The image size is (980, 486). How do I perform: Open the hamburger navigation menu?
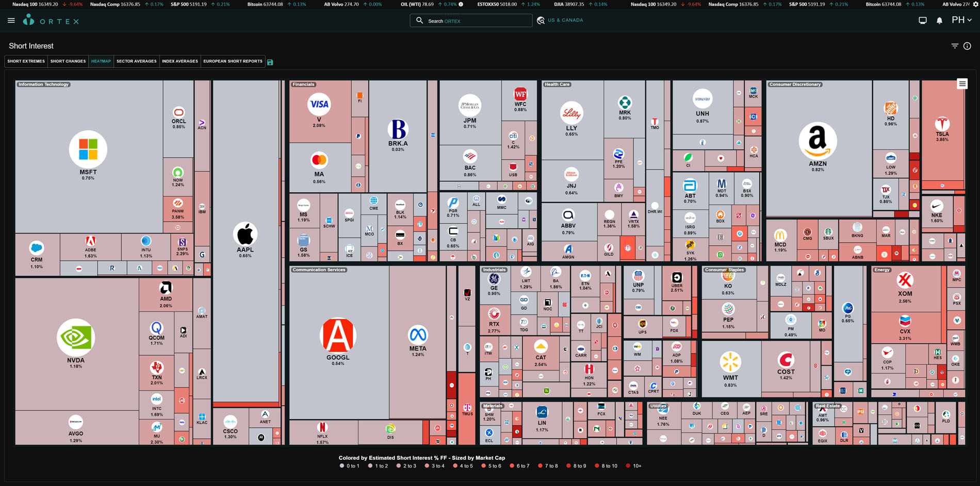pyautogui.click(x=11, y=21)
